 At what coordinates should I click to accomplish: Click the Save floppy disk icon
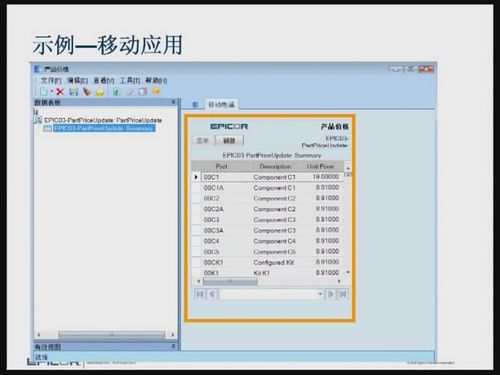(x=73, y=91)
